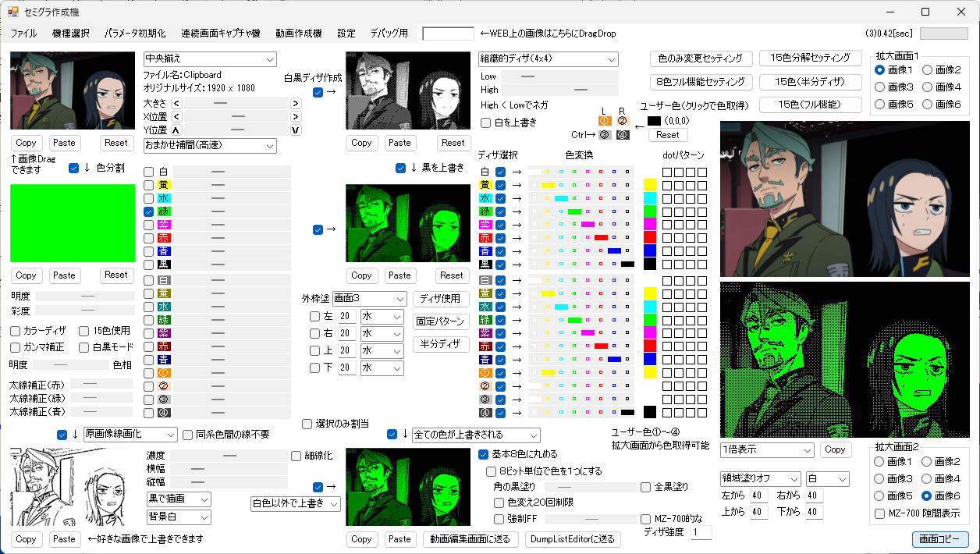The height and width of the screenshot is (554, 980).
Task: Click the 固定パターン button
Action: [x=441, y=321]
